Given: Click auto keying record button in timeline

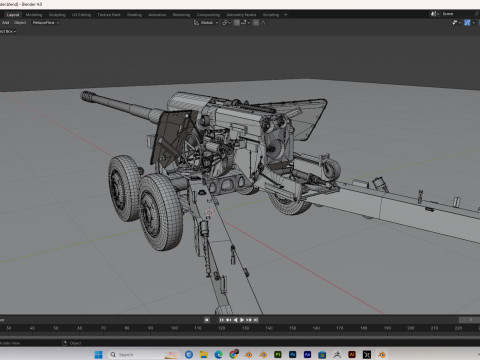Looking at the screenshot, I should [207, 320].
